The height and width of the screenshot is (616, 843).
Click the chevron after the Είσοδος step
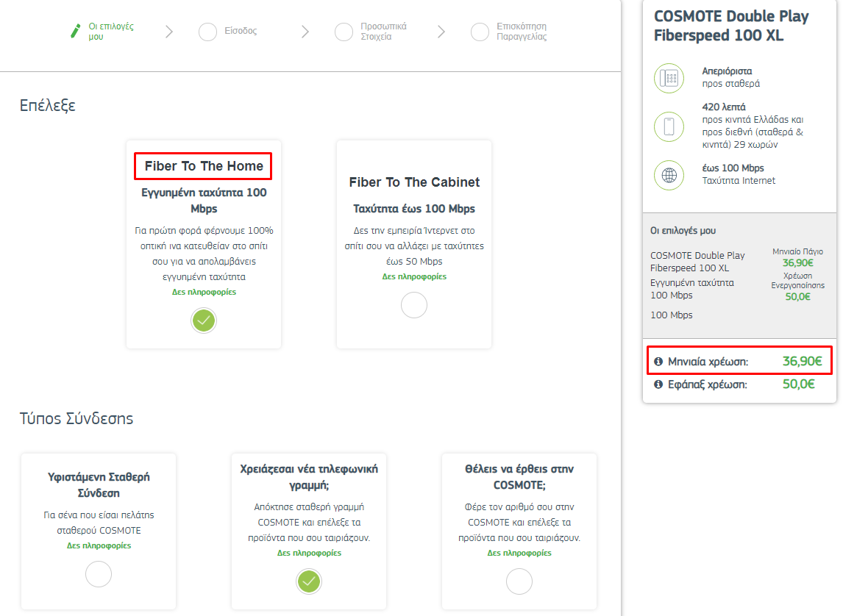(x=305, y=32)
